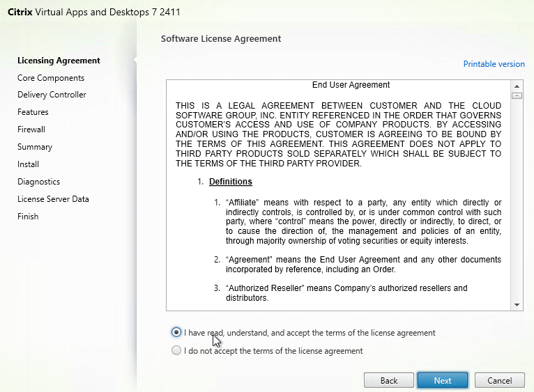The height and width of the screenshot is (392, 534).
Task: Click 'End User Agreement' heading text
Action: point(351,85)
